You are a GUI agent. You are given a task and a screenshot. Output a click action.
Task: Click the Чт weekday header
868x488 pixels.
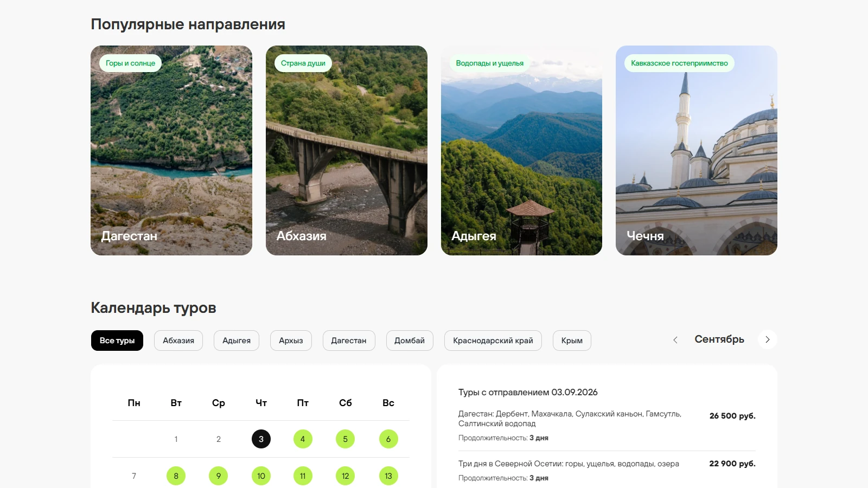click(x=261, y=403)
